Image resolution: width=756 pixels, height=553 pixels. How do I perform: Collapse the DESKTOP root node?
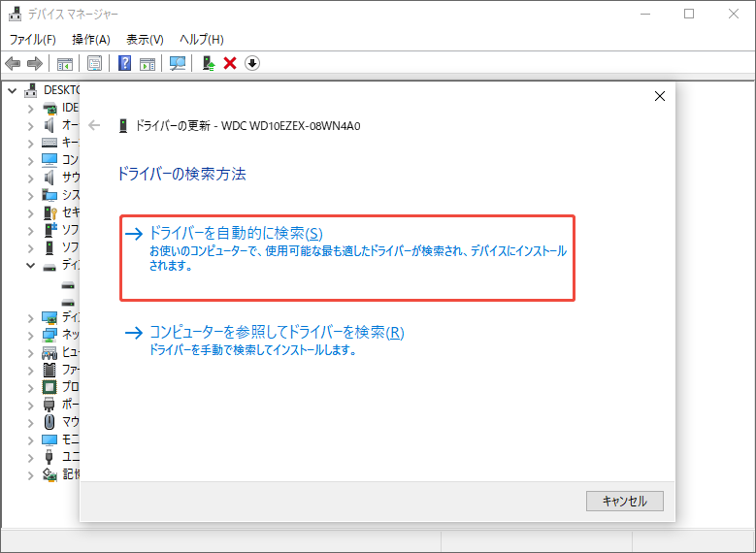(x=13, y=90)
